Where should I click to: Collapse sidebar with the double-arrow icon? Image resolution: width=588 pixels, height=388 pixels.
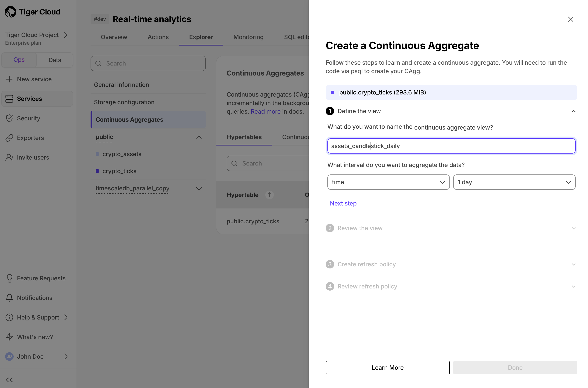(9, 380)
